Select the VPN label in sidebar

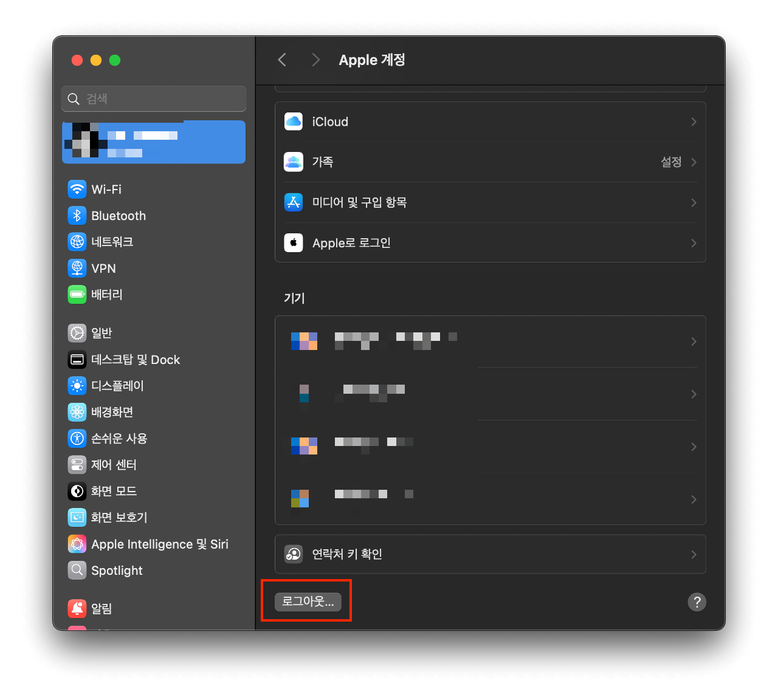103,268
